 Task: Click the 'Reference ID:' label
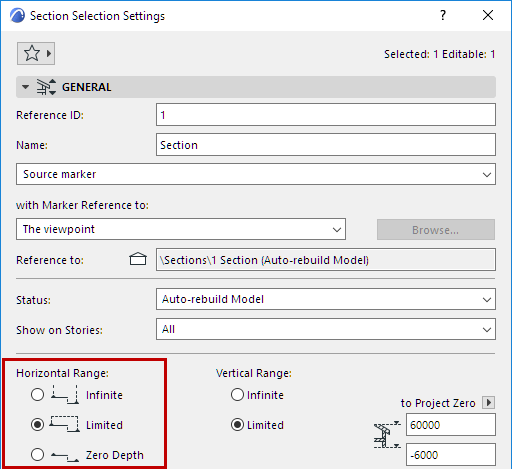pyautogui.click(x=50, y=115)
